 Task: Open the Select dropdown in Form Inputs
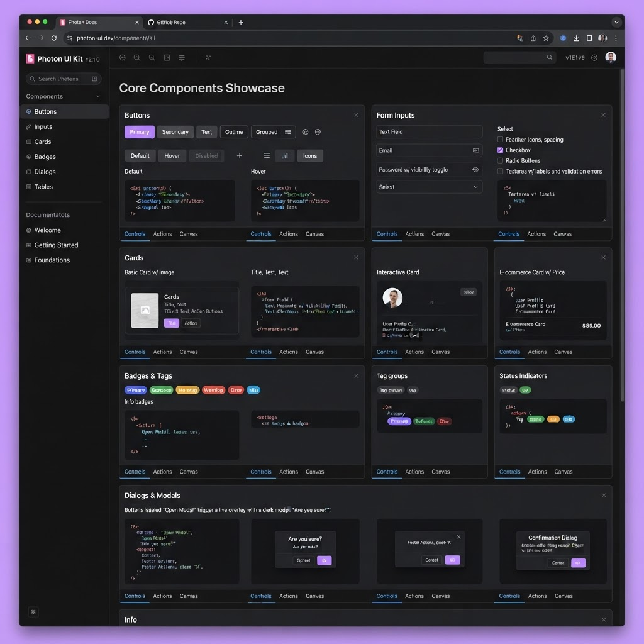(429, 187)
